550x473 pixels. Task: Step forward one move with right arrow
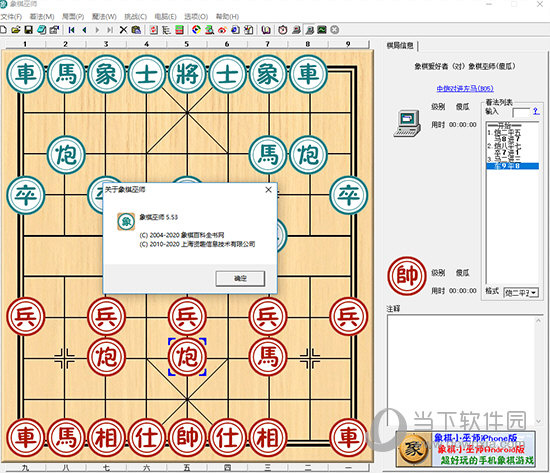(x=97, y=30)
